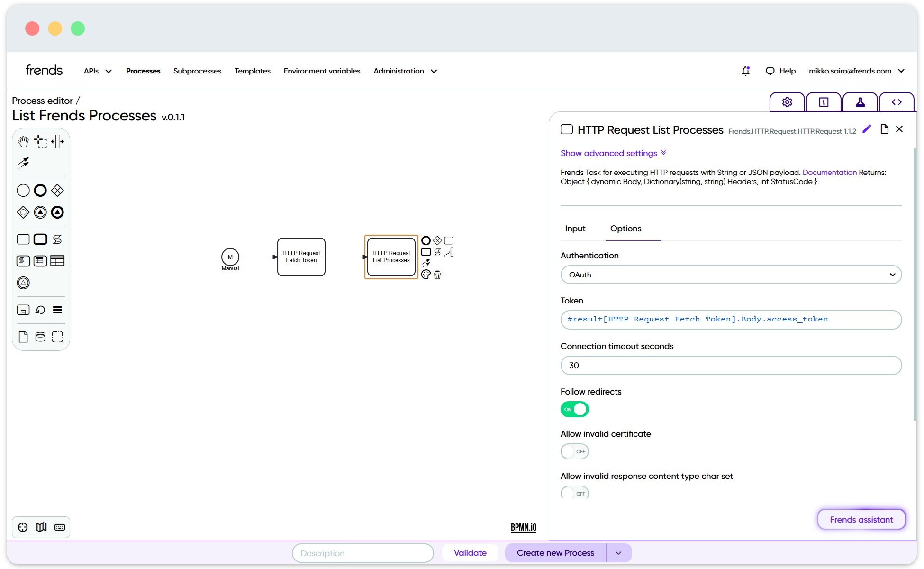
Task: Select the hand tool in the BPMN palette
Action: point(23,141)
